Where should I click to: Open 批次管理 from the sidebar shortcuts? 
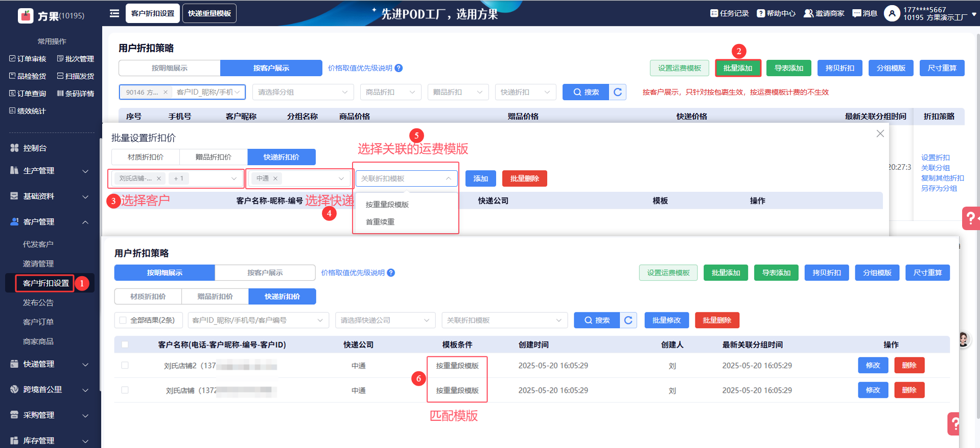point(76,59)
